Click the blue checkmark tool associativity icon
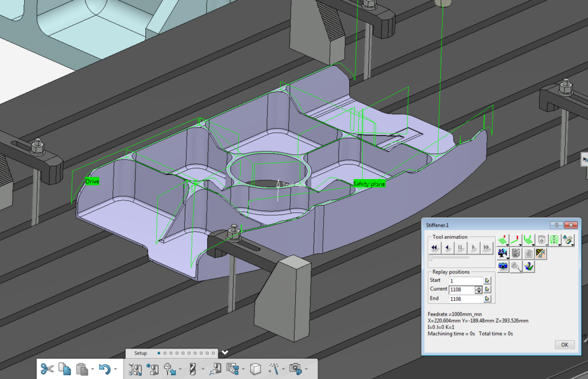 pos(529,266)
